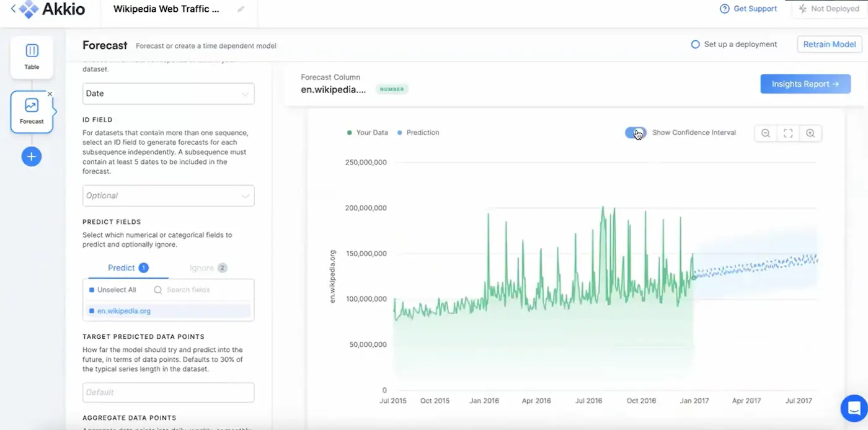Click the pencil icon to rename the project
The image size is (868, 430).
241,9
